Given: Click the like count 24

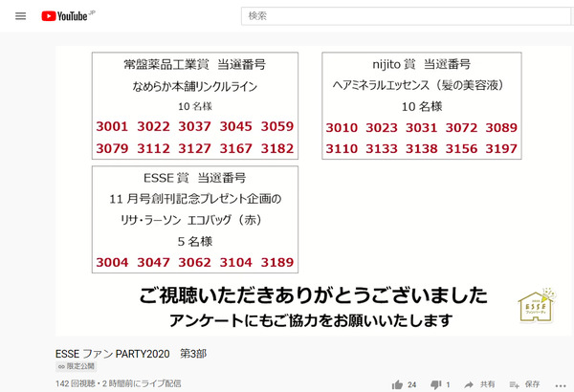Looking at the screenshot, I should (x=412, y=384).
